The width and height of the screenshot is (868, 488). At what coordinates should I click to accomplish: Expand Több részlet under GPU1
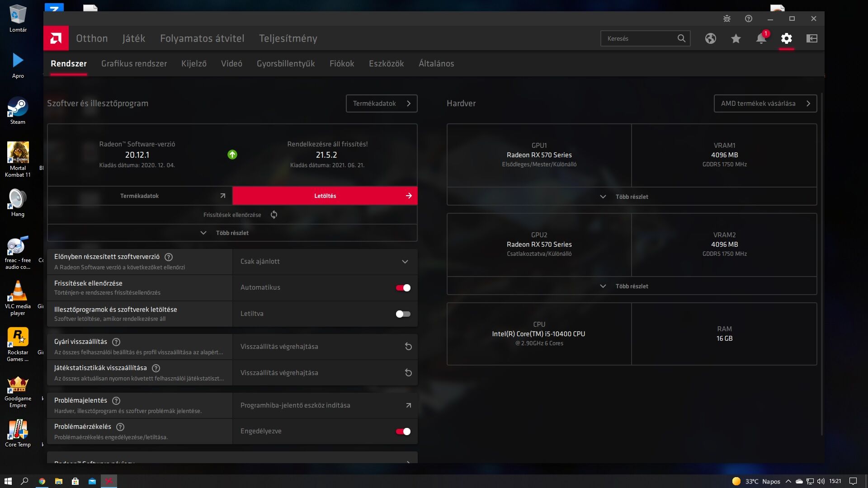[632, 197]
